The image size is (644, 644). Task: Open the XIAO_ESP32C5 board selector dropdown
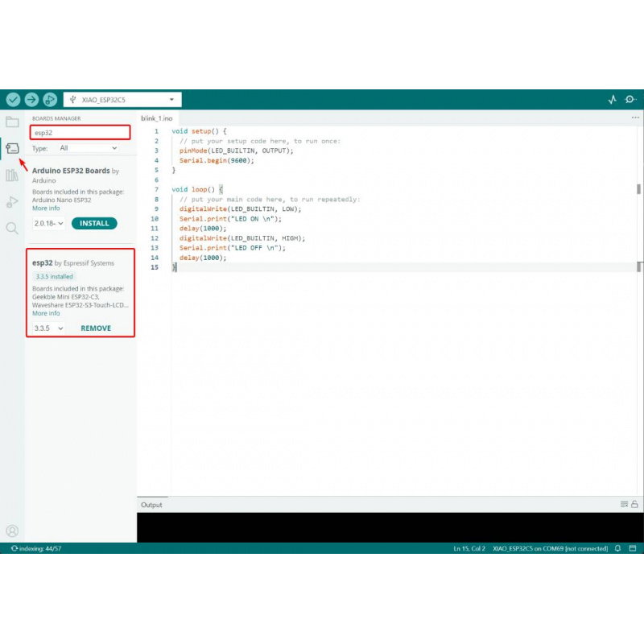122,99
